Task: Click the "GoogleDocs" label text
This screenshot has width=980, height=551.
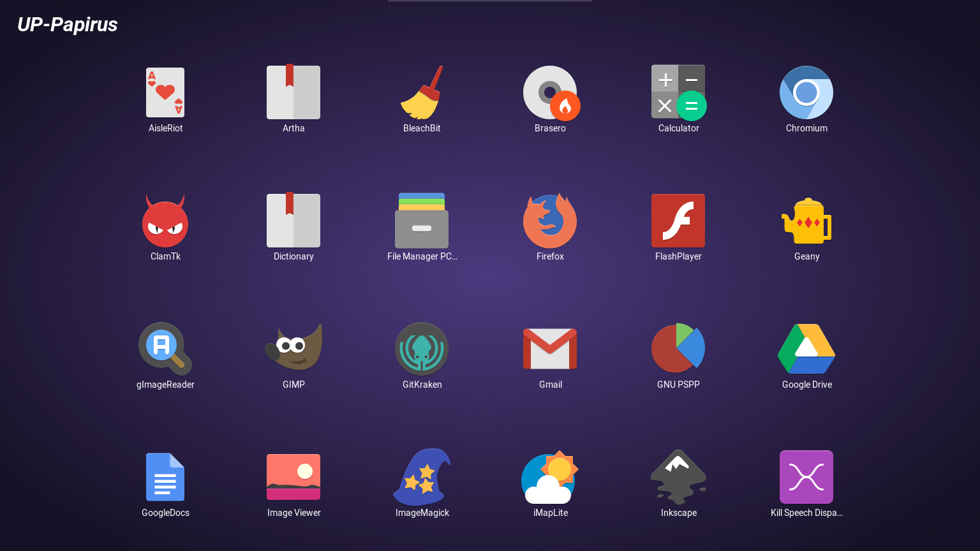Action: [165, 513]
